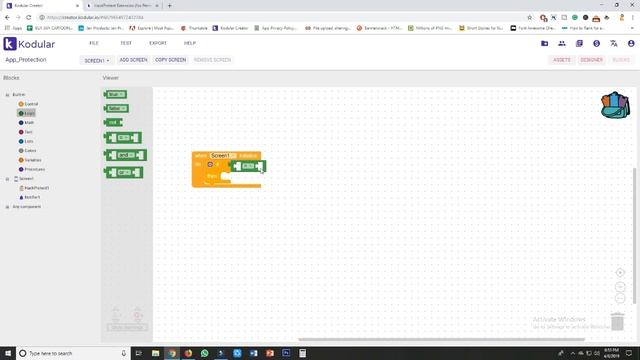This screenshot has width=640, height=360.
Task: Click the horizontal workspace scrollbar
Action: pyautogui.click(x=441, y=339)
